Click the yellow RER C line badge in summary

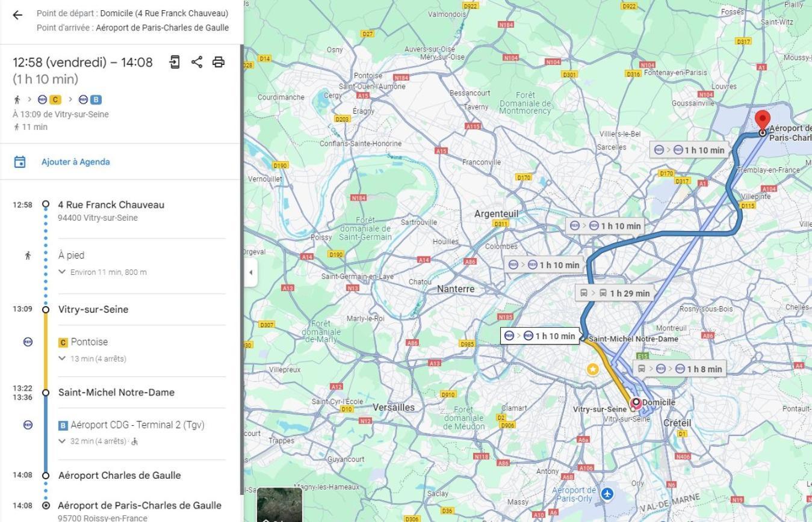(55, 100)
